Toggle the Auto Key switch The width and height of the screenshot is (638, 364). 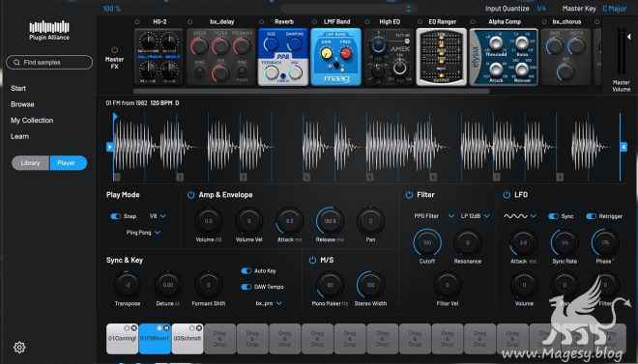pos(246,271)
